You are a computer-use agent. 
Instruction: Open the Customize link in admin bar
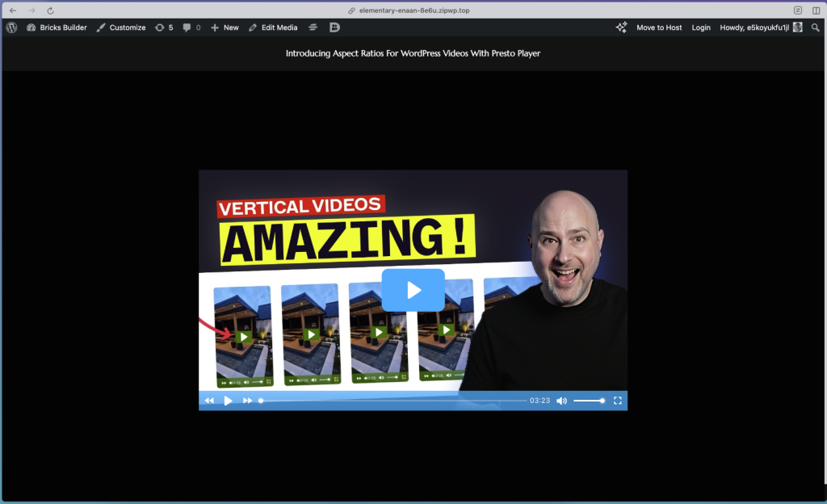(121, 27)
